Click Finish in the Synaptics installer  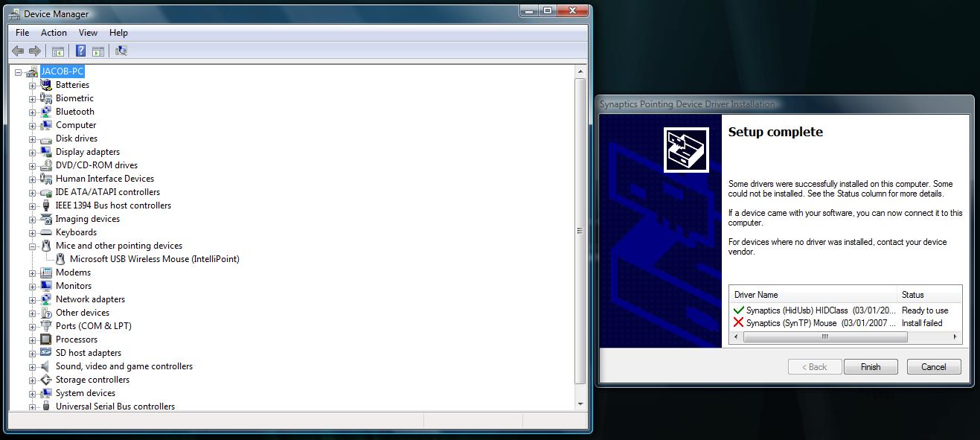point(871,367)
